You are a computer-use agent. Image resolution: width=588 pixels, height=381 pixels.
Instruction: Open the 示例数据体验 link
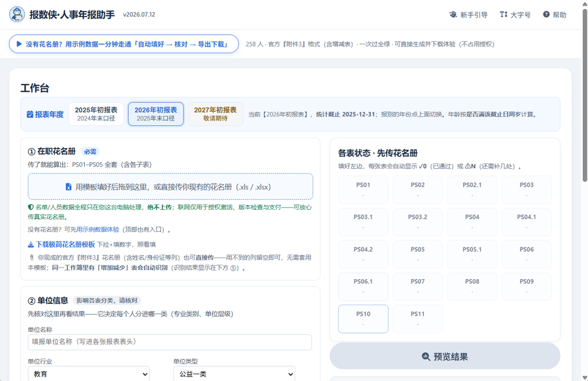[x=98, y=229]
